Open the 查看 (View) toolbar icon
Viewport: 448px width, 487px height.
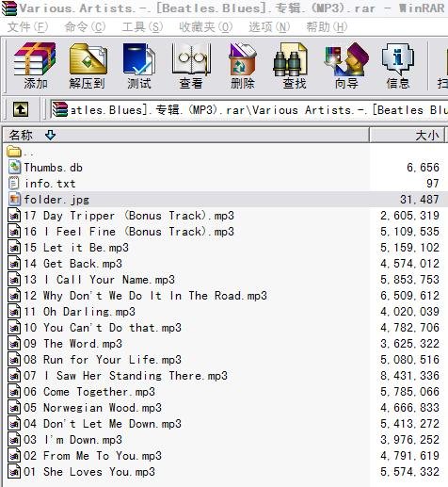tap(191, 66)
